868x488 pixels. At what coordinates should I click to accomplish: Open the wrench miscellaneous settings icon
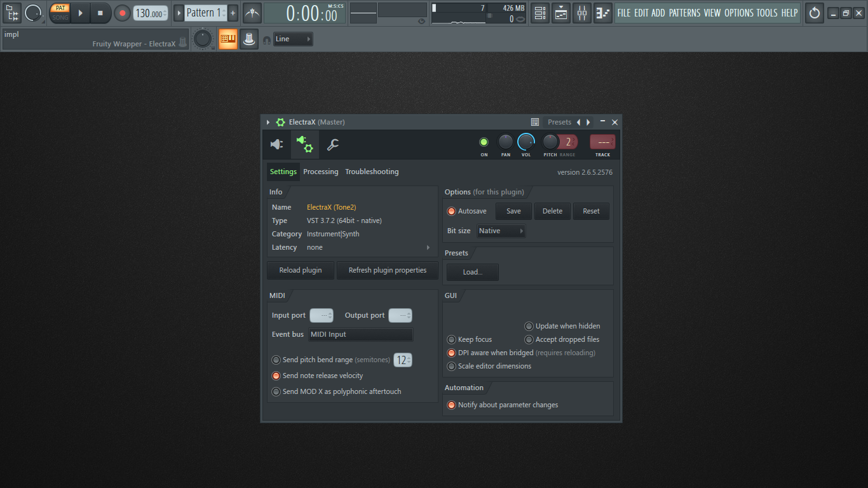pos(333,145)
